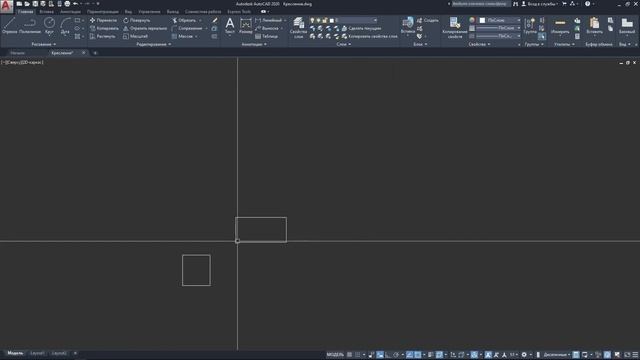This screenshot has height=360, width=640.
Task: Toggle layer on/off lightbulb icon
Action: [312, 20]
